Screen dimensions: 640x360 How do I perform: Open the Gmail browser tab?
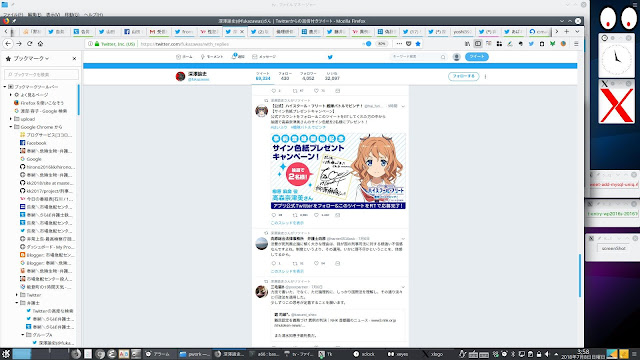coord(158,31)
